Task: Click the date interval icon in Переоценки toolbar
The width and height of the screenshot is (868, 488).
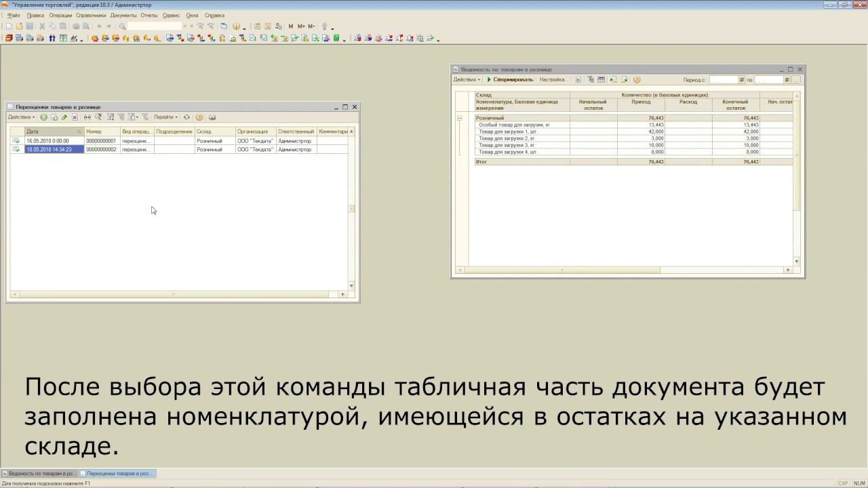Action: tap(87, 117)
